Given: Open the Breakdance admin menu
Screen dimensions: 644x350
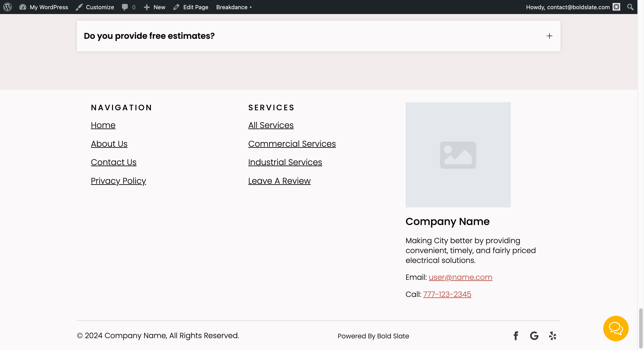Looking at the screenshot, I should point(232,7).
